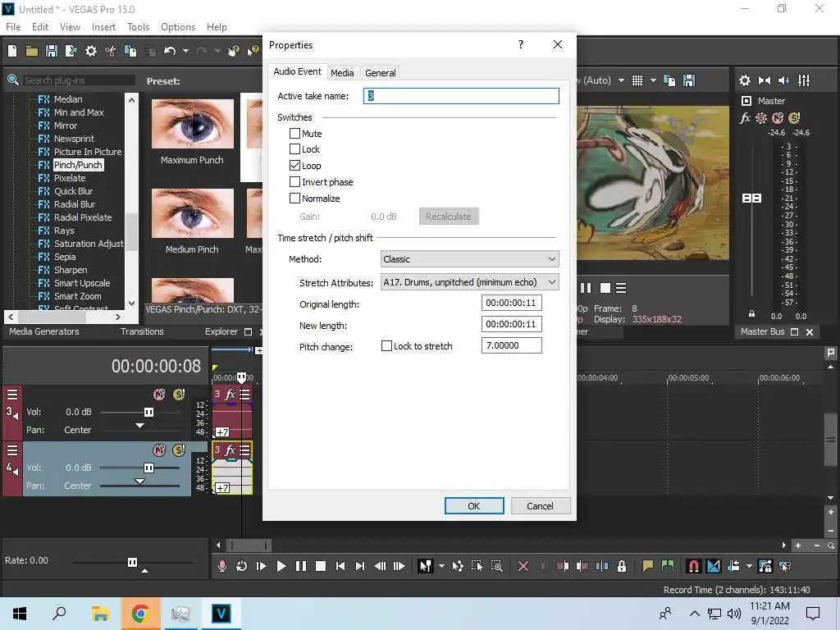Open a project with the folder icon
The height and width of the screenshot is (630, 840).
(32, 51)
